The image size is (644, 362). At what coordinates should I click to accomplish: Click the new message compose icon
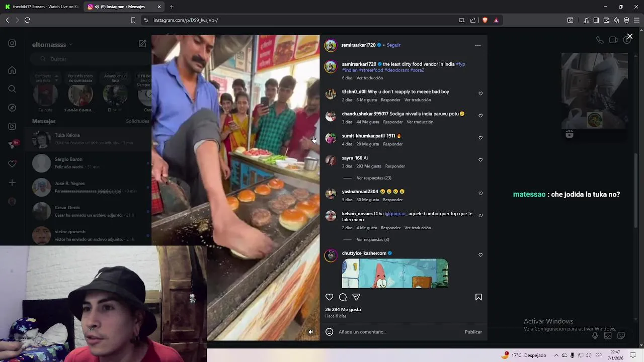(142, 44)
